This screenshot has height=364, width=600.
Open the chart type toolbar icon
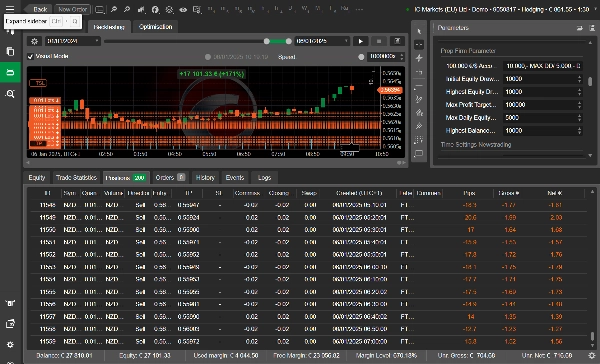141,9
